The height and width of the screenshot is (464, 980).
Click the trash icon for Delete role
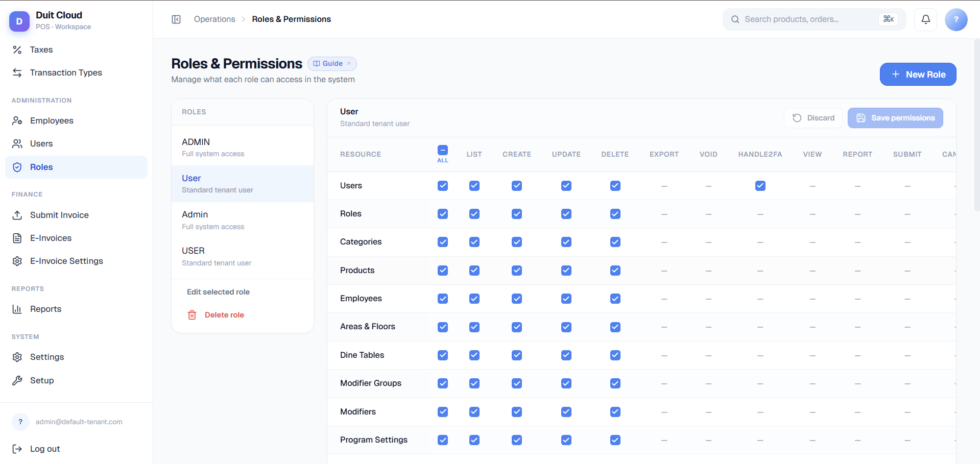[192, 315]
